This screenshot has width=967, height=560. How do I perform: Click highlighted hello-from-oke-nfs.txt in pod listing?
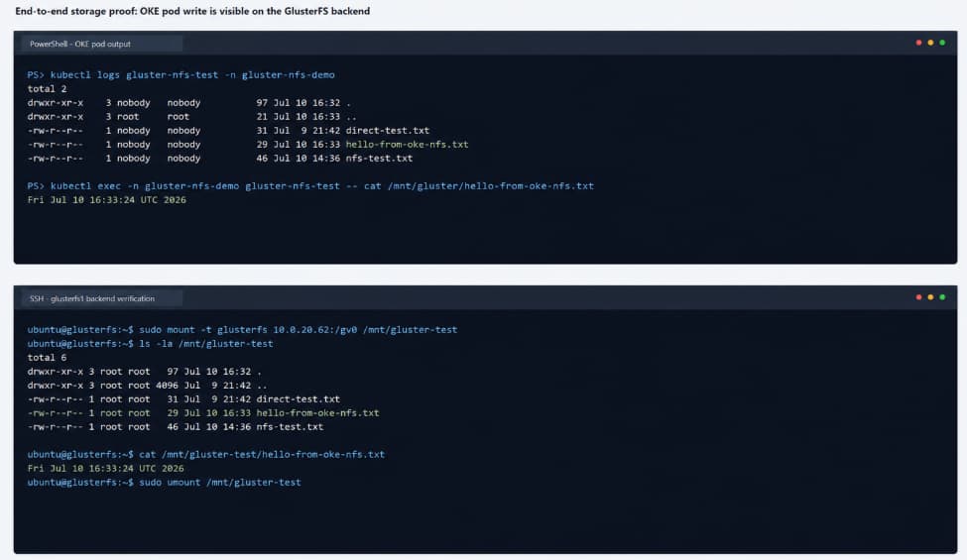[x=407, y=144]
